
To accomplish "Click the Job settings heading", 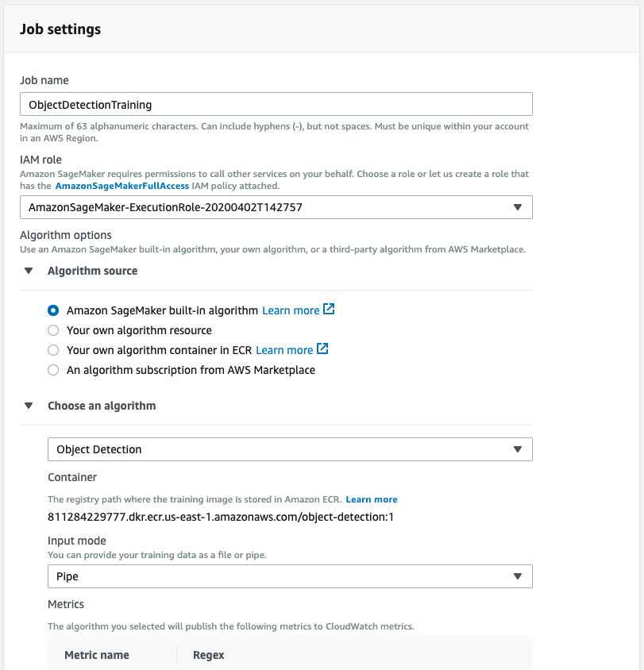I will [60, 29].
